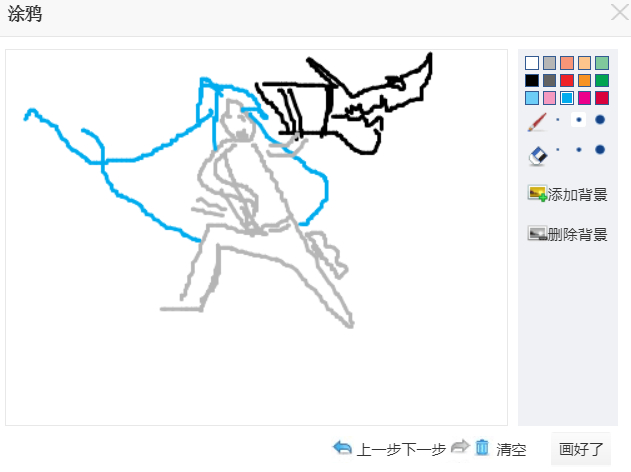Pick the dark green color swatch
The image size is (631, 472).
pos(602,80)
